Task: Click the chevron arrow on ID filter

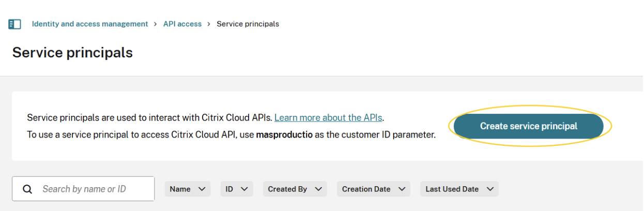Action: (243, 189)
